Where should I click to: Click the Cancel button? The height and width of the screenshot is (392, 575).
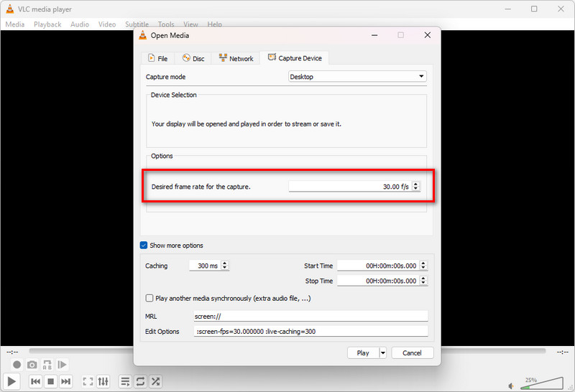point(412,353)
